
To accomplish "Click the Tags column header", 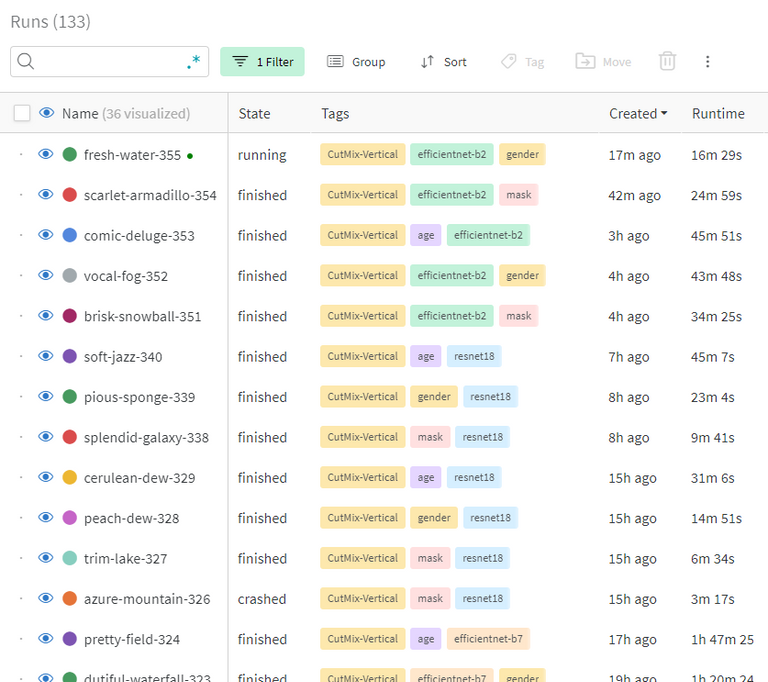I will pos(335,114).
